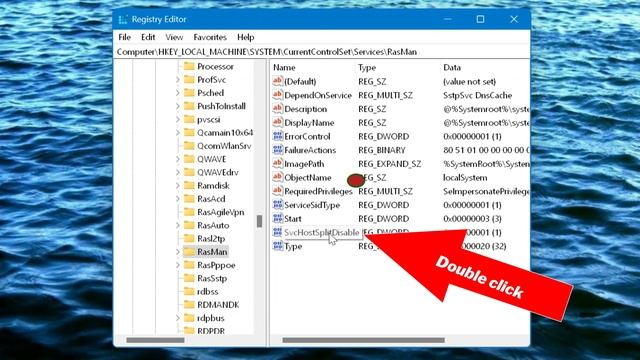Select the pvscsi folder icon
The image size is (640, 360).
(189, 119)
